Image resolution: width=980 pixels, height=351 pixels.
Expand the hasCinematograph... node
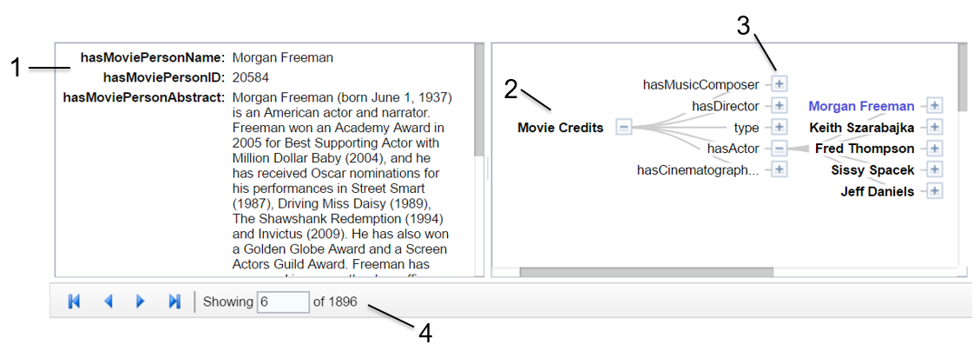779,169
